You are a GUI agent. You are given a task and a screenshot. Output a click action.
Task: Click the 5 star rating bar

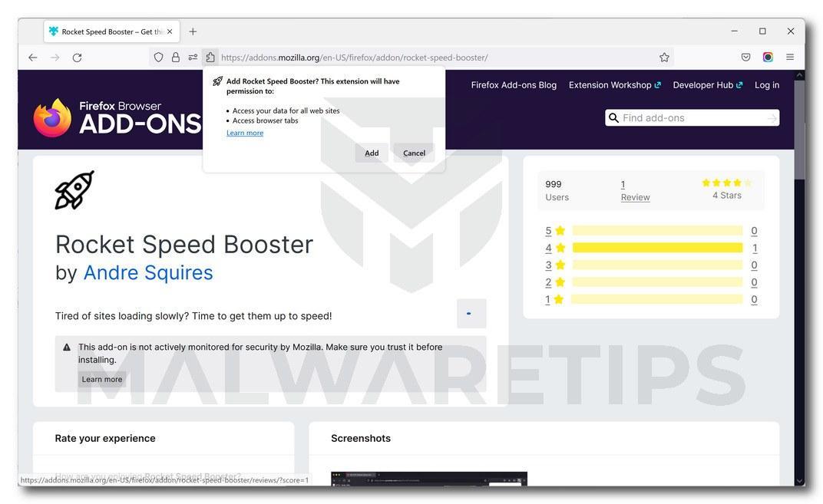[x=657, y=231]
